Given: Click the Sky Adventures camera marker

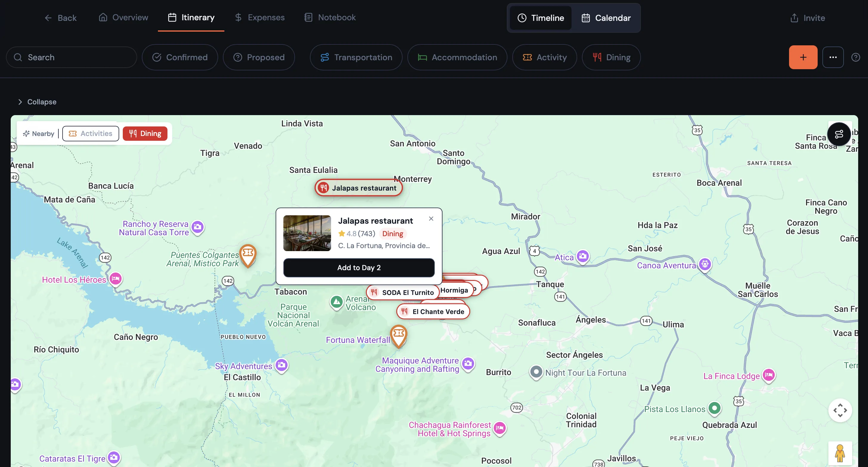Looking at the screenshot, I should (x=281, y=366).
